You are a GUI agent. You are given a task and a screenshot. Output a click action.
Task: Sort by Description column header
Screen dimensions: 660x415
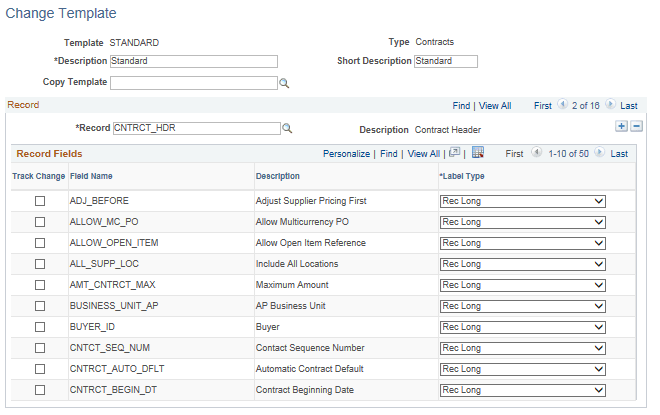(x=278, y=176)
